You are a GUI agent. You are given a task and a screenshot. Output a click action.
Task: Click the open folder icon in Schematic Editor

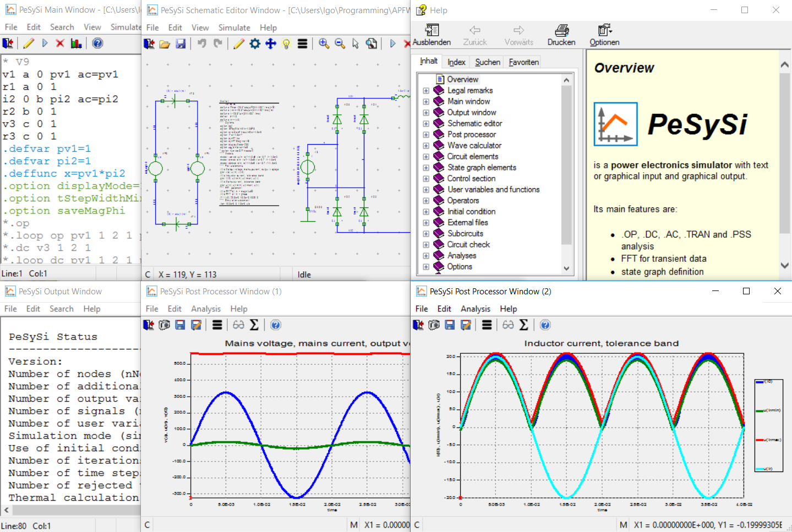tap(165, 43)
